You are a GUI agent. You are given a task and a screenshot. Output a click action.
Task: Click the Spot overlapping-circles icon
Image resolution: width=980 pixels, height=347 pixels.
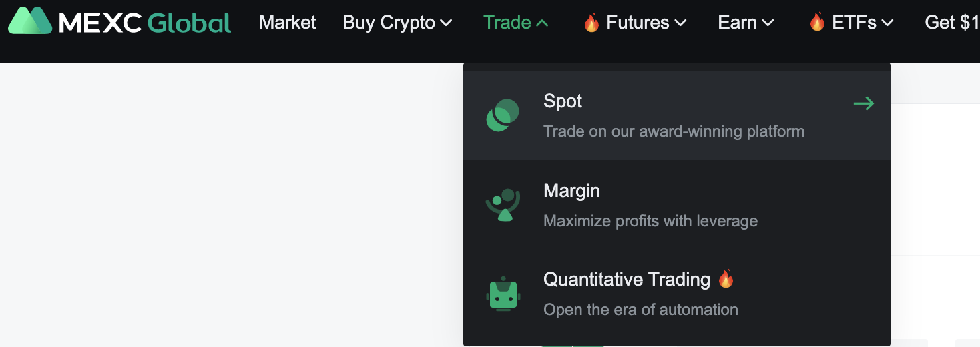coord(503,115)
